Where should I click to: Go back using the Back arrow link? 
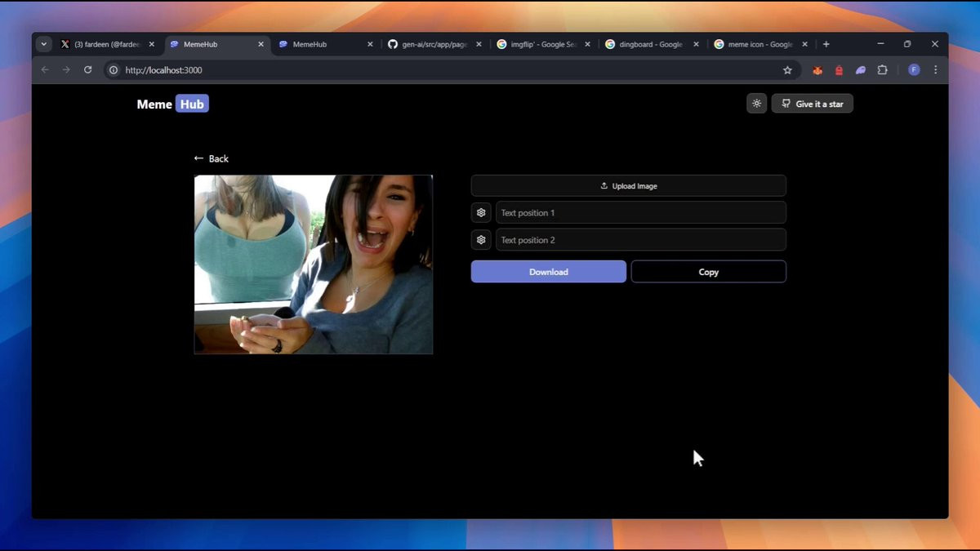[x=211, y=158]
